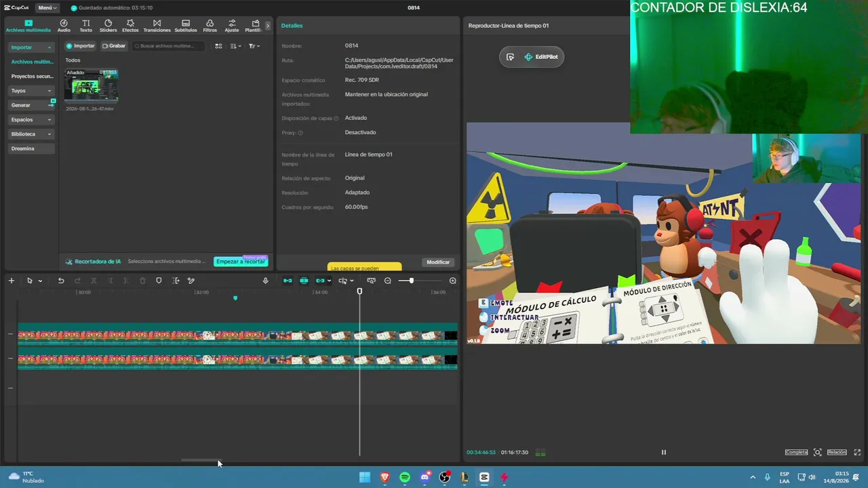Open the Efectos panel

coord(130,26)
